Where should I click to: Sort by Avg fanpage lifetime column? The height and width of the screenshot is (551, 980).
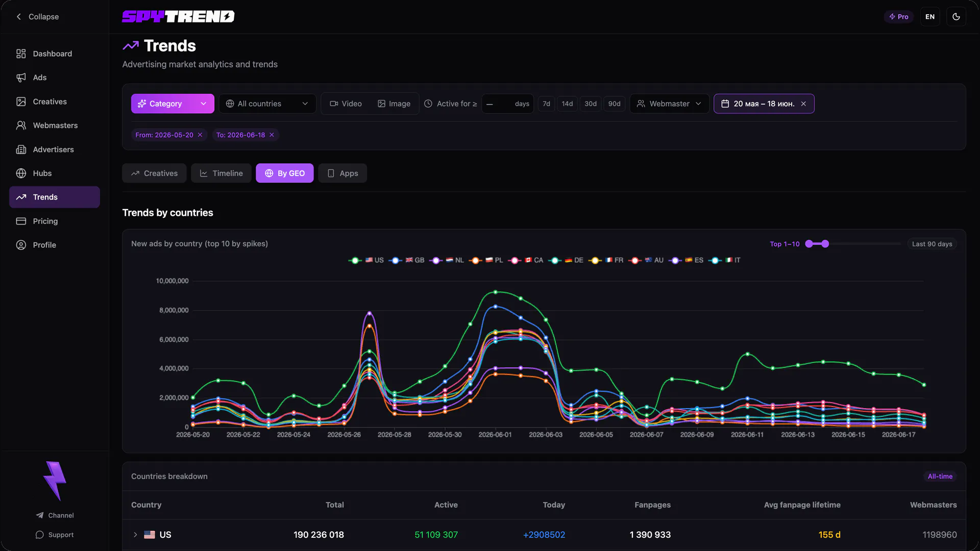point(802,505)
